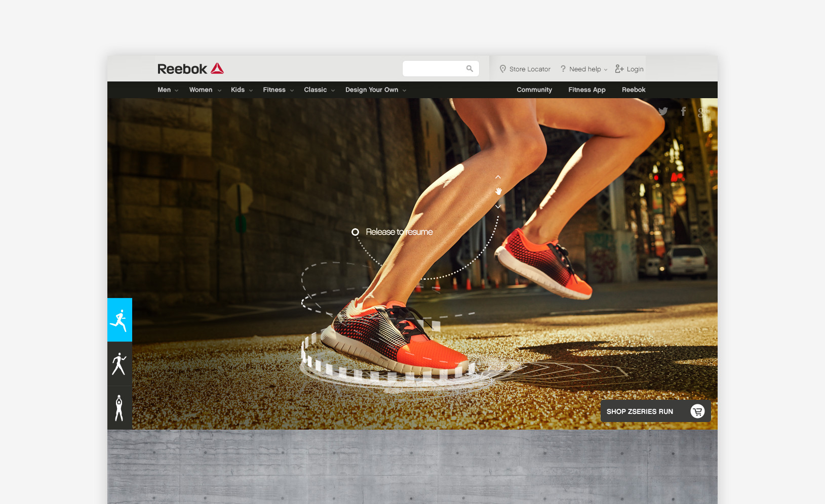Expand the Women dropdown menu
825x504 pixels.
coord(205,90)
